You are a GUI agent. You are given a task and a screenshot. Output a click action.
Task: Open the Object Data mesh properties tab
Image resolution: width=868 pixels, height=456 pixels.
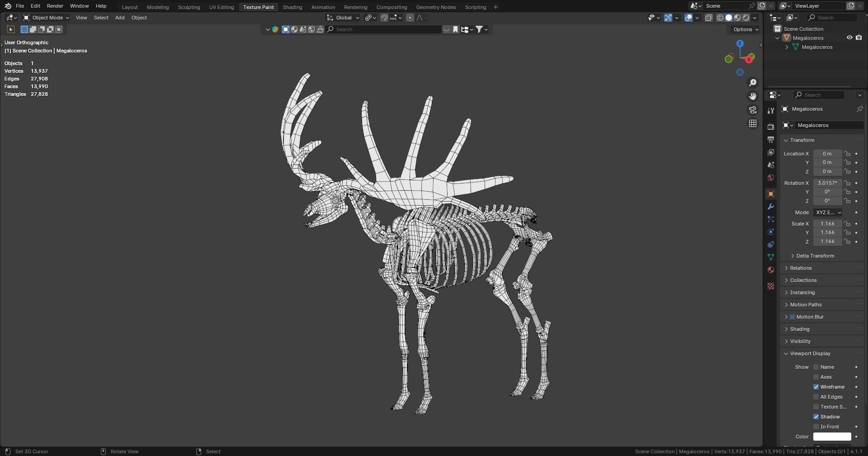click(771, 257)
